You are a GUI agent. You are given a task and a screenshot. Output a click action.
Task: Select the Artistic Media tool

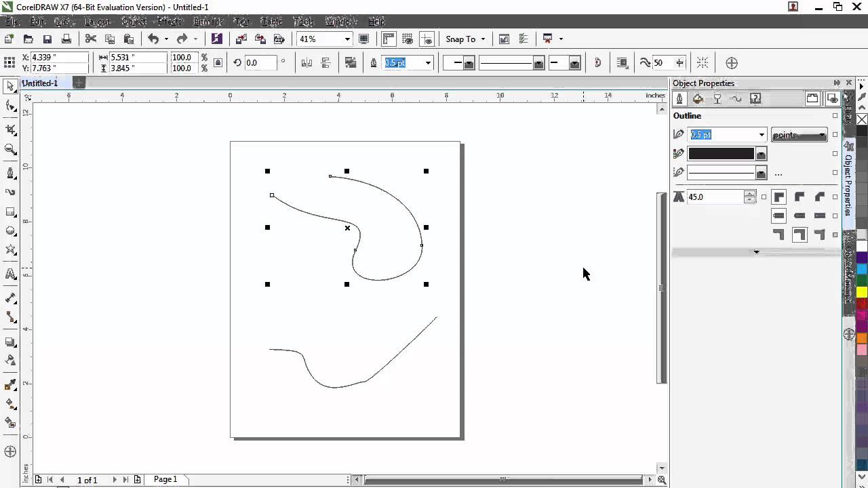pyautogui.click(x=10, y=192)
